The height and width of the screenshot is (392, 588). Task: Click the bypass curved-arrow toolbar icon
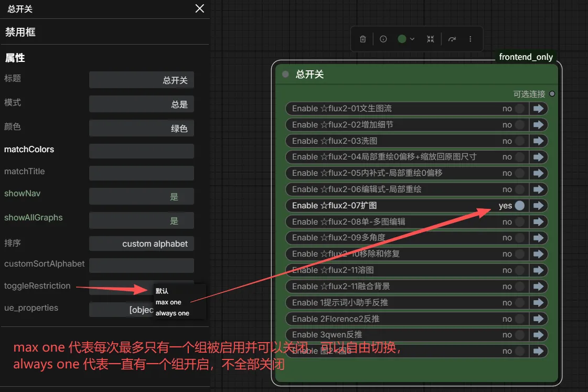(452, 39)
